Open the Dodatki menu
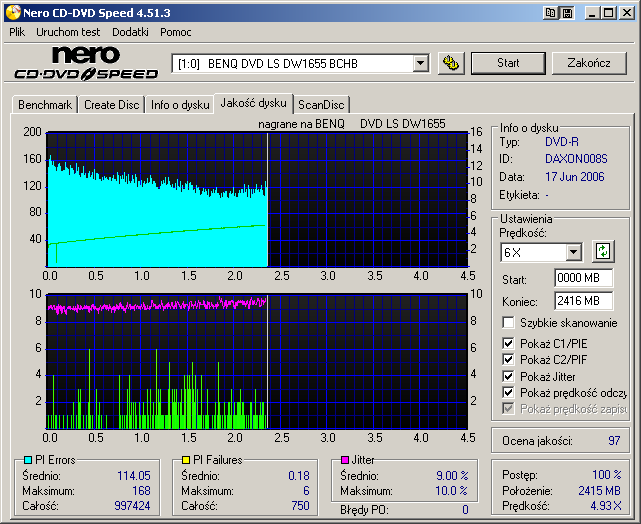Screen dimensions: 641x524 click(x=130, y=32)
